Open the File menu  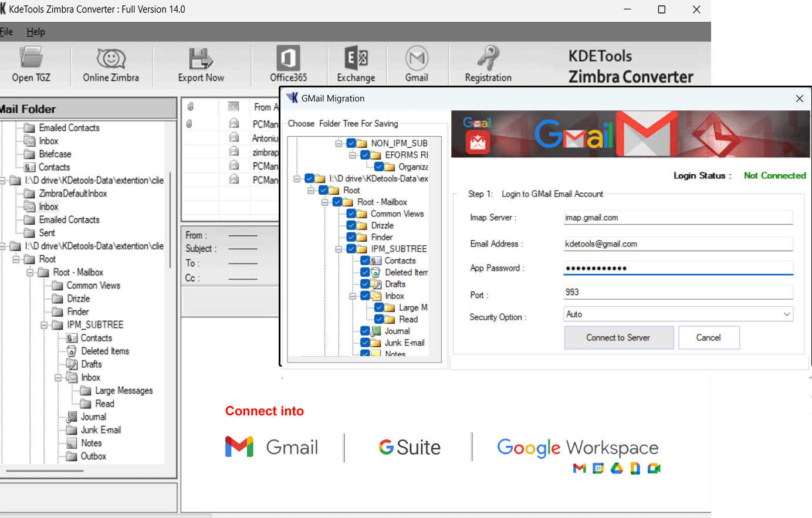point(6,32)
